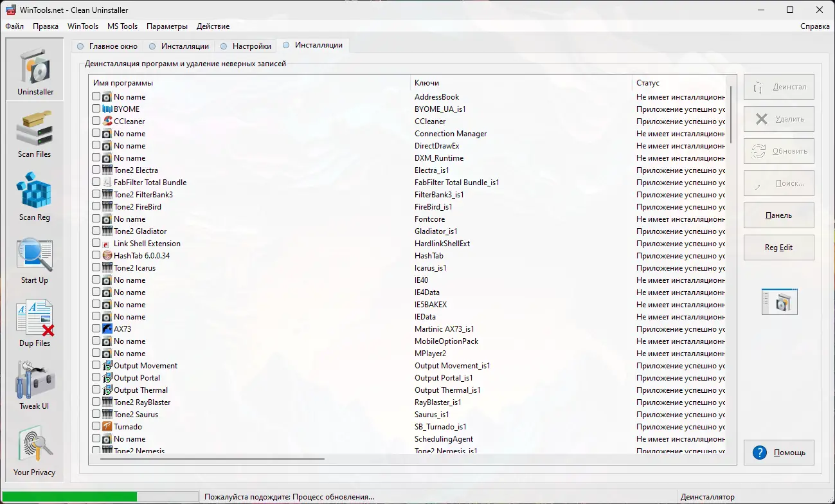Click the Tone2 Gladiator row icon
This screenshot has height=504, width=835.
click(107, 231)
